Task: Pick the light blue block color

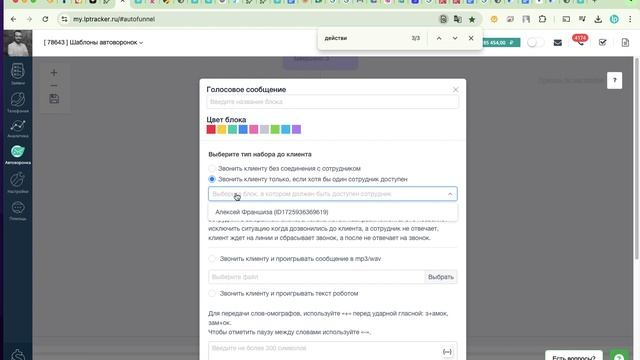Action: [286, 129]
